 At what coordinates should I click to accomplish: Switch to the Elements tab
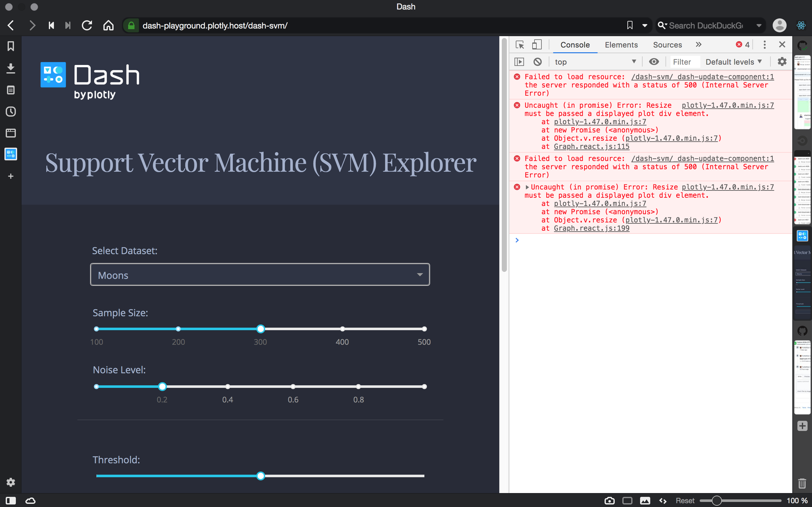(x=621, y=45)
